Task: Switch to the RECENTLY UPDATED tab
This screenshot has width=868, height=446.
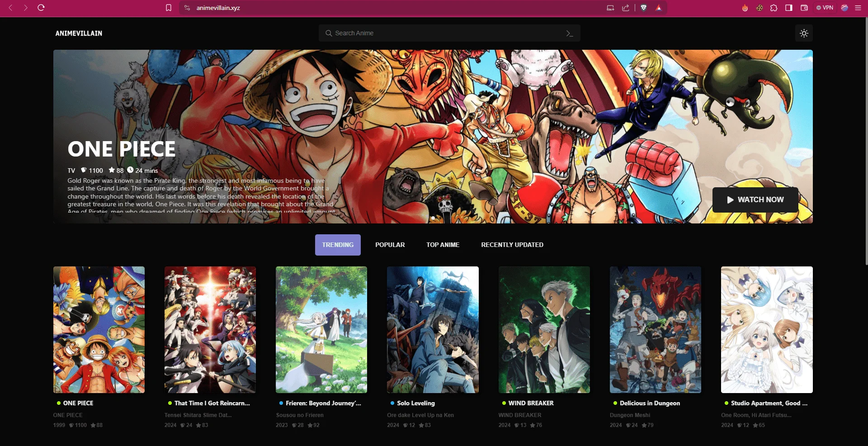Action: (x=512, y=245)
